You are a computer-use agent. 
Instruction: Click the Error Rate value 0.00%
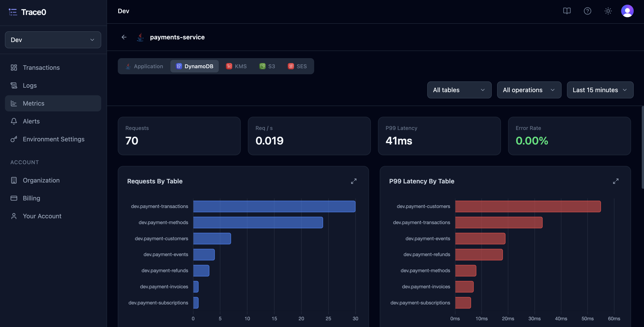pyautogui.click(x=532, y=141)
